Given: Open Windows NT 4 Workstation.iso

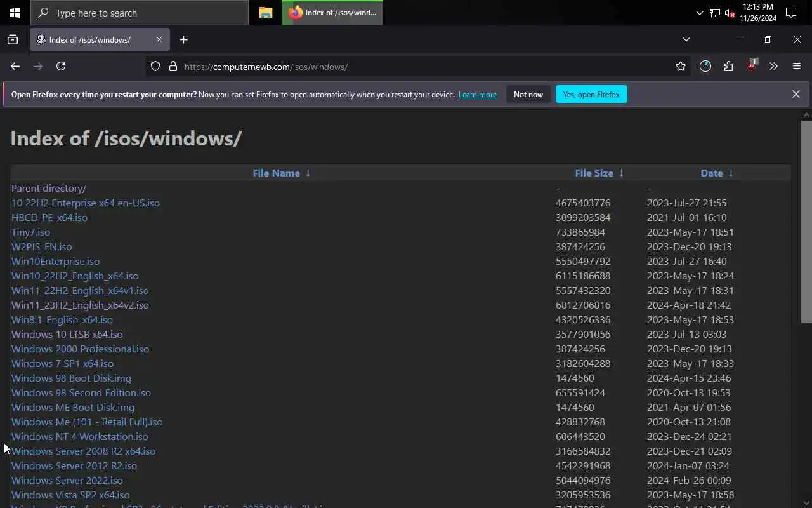Looking at the screenshot, I should click(80, 436).
